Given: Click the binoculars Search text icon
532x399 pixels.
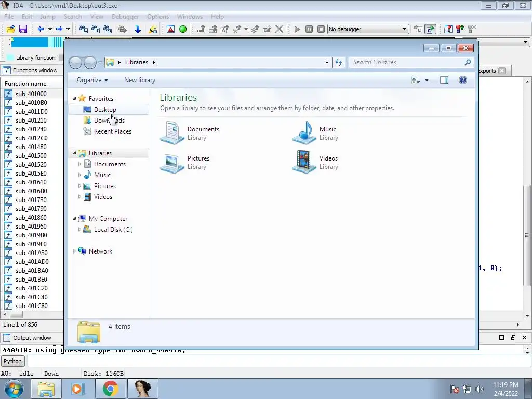Looking at the screenshot, I should point(96,29).
